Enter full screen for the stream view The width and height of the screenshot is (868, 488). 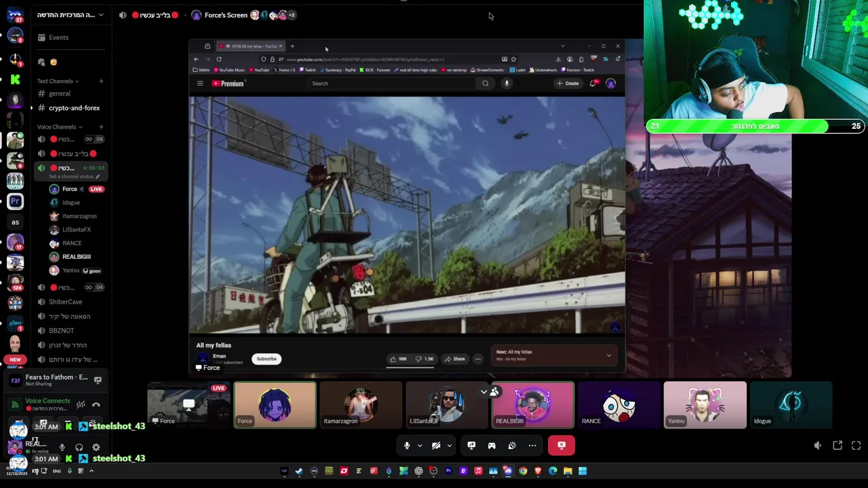tap(856, 445)
